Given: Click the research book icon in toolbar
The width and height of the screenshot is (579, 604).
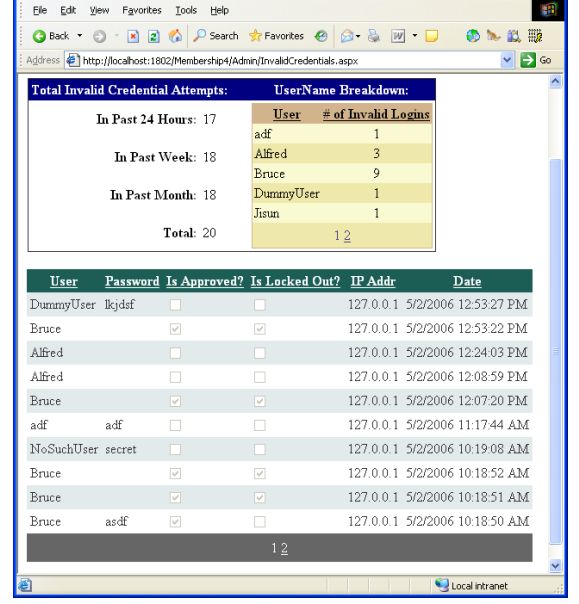Looking at the screenshot, I should tap(514, 36).
